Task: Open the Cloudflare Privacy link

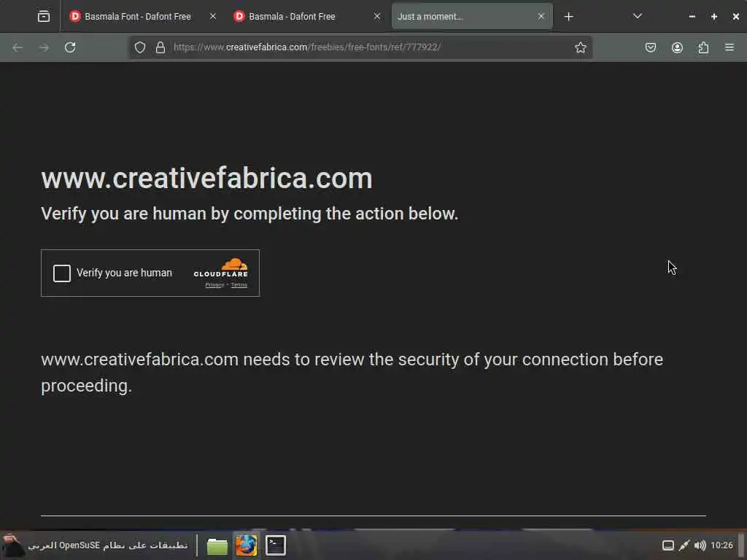Action: [x=214, y=285]
